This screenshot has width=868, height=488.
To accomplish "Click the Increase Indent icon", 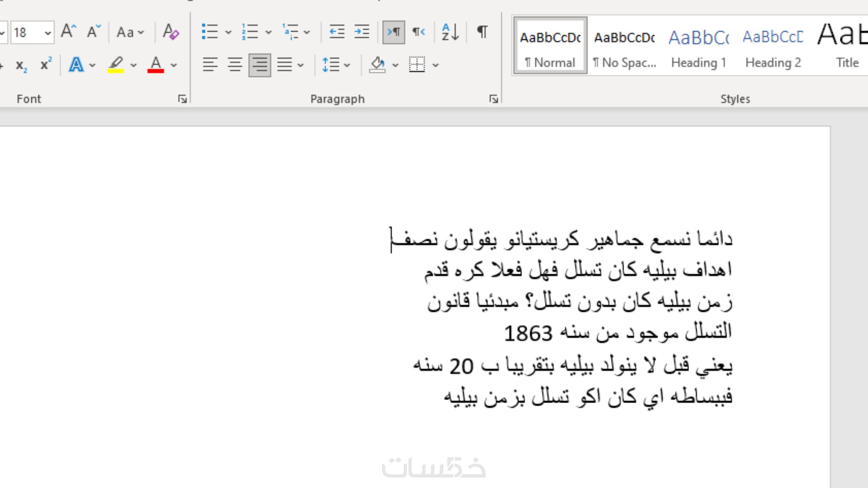I will pos(362,32).
